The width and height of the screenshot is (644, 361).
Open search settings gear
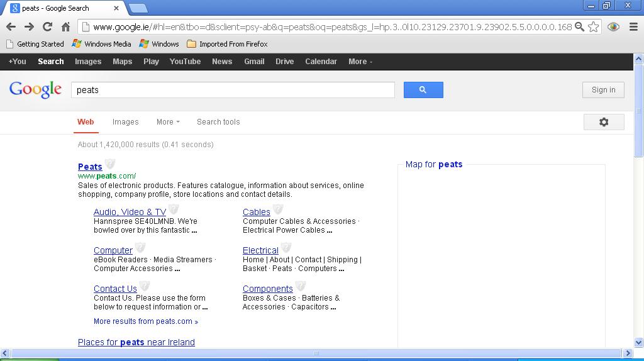(x=604, y=122)
